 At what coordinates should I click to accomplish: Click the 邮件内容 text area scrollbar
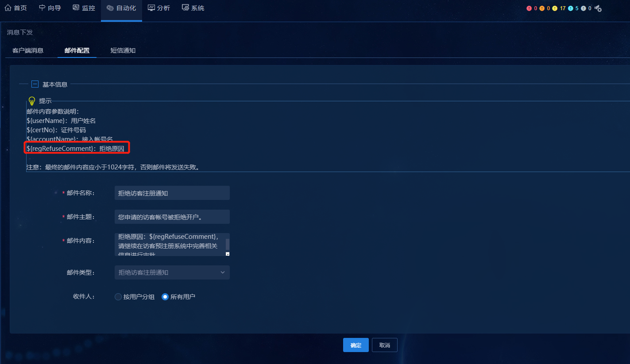point(228,245)
